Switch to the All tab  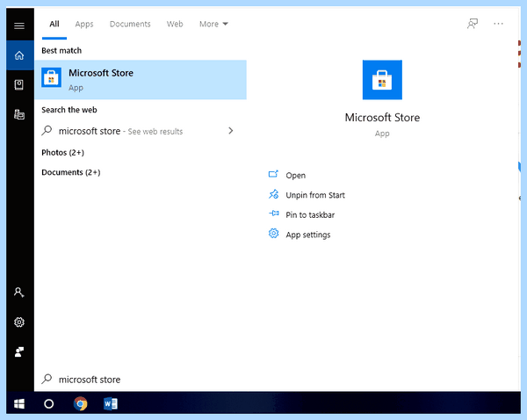pos(54,24)
